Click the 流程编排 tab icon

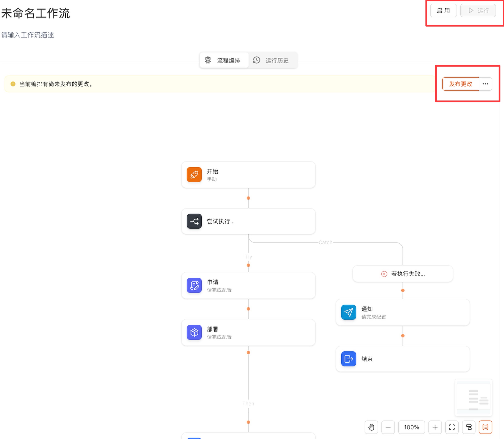(x=208, y=60)
